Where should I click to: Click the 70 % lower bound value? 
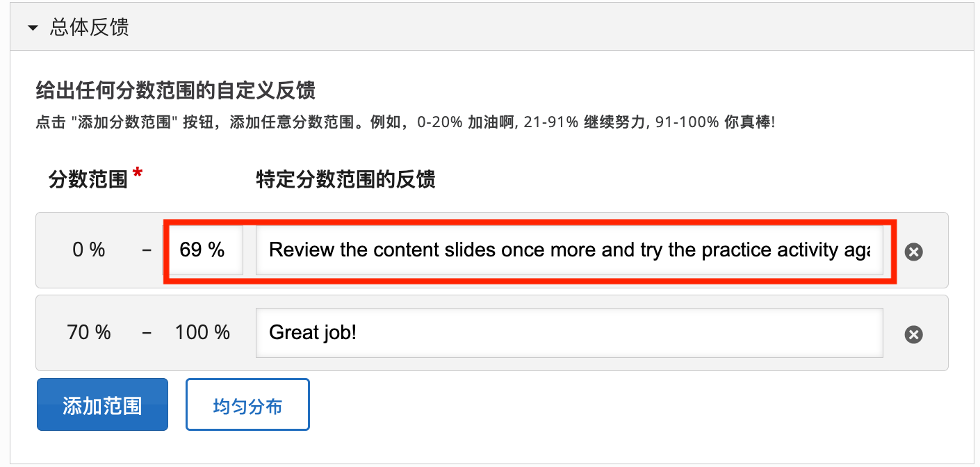coord(89,333)
